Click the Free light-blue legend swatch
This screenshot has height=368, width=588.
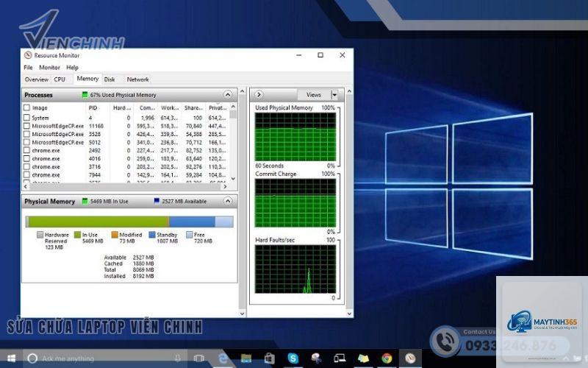tap(190, 235)
